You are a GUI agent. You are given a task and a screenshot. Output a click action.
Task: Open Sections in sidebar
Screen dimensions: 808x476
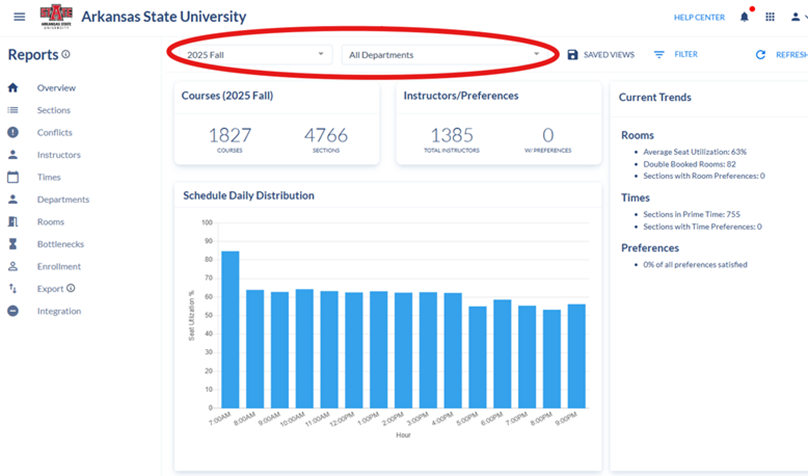tap(54, 110)
